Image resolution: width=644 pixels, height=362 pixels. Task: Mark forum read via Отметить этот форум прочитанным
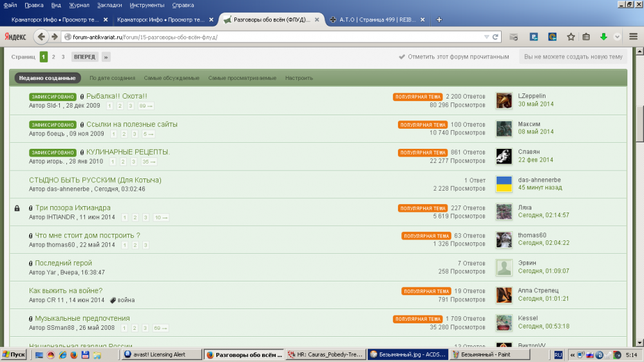click(x=454, y=57)
